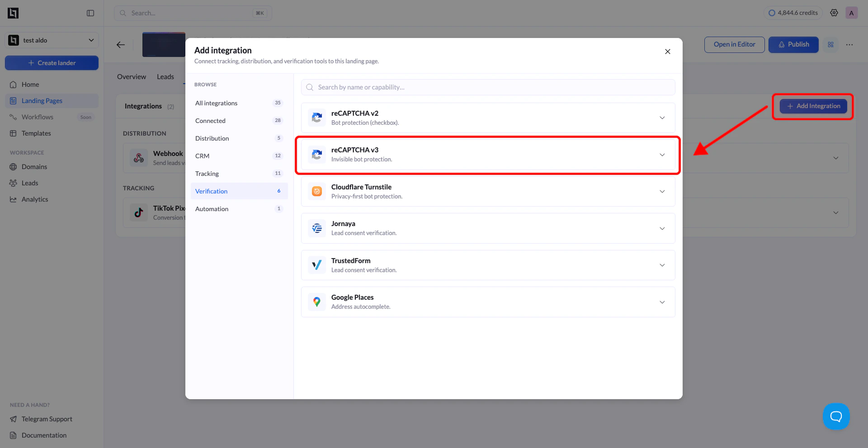The height and width of the screenshot is (448, 868).
Task: Open settings gear icon in header
Action: (834, 13)
